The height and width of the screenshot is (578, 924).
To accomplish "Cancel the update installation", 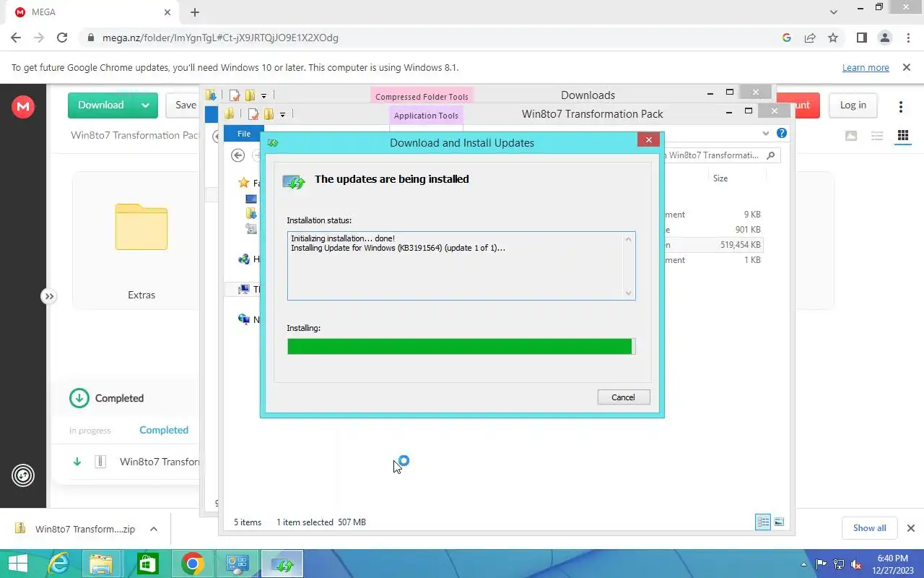I will pyautogui.click(x=624, y=397).
